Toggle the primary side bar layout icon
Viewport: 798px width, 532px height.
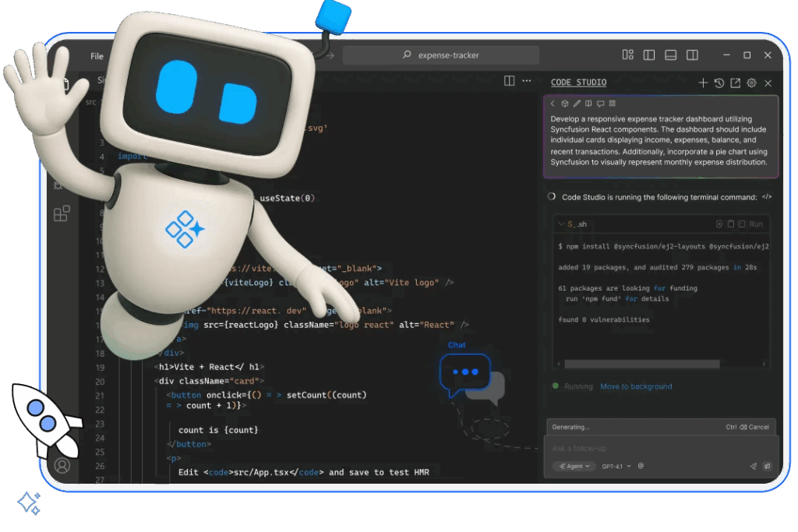(x=649, y=55)
